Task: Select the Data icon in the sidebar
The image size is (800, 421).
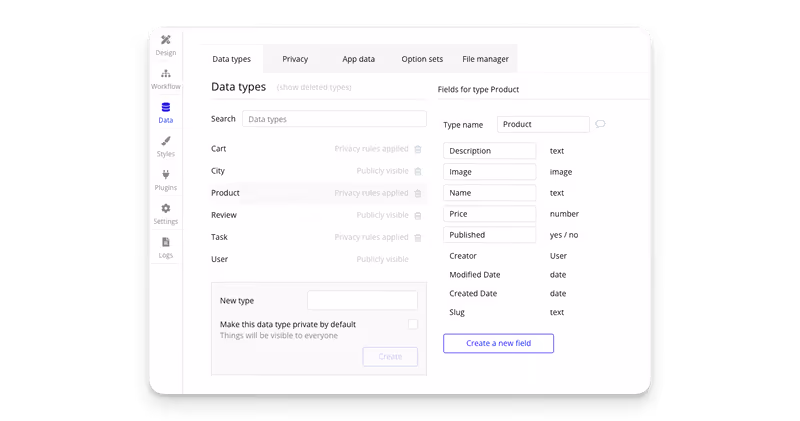Action: click(x=166, y=107)
